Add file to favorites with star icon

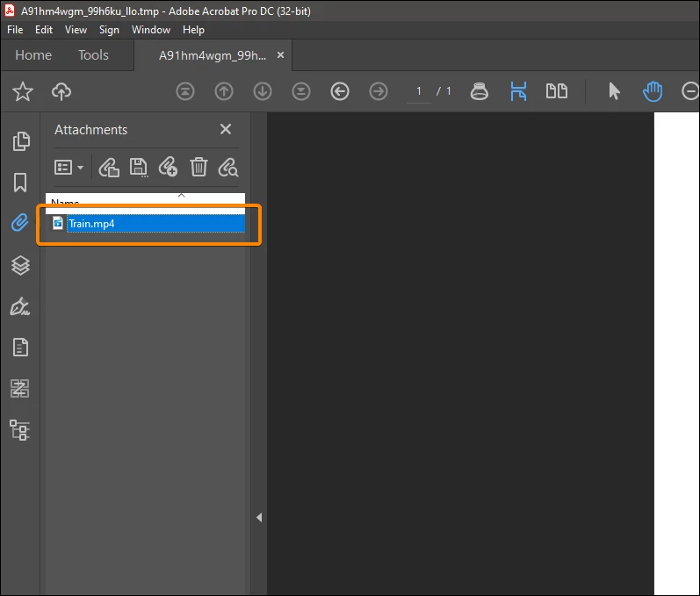click(22, 91)
